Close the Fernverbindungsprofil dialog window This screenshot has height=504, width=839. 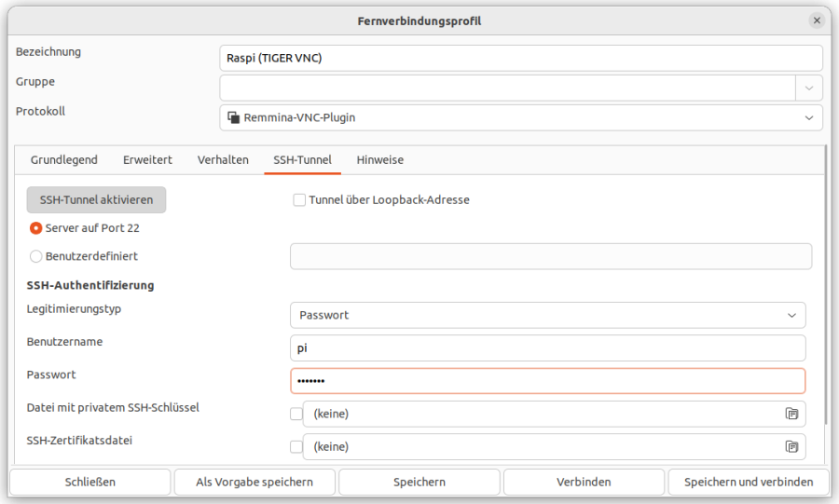pyautogui.click(x=817, y=20)
